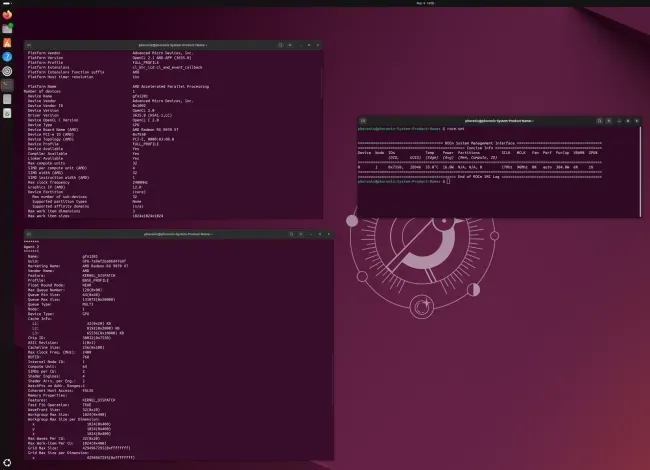The width and height of the screenshot is (650, 470).
Task: Click 'Driver Version' label in clinfo output
Action: click(43, 115)
